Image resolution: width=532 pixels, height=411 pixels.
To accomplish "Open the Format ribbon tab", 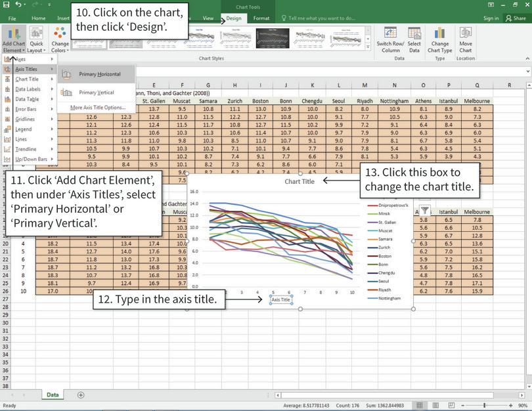I will [261, 19].
